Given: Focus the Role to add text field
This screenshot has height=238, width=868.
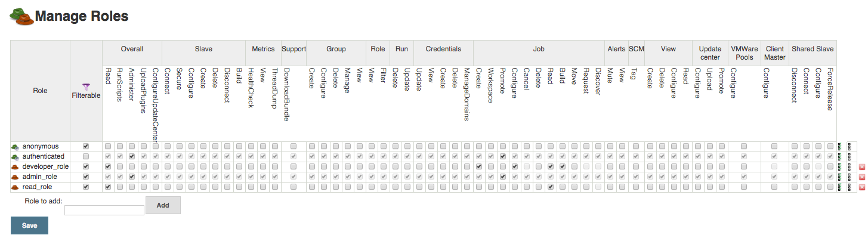Looking at the screenshot, I should (x=104, y=210).
